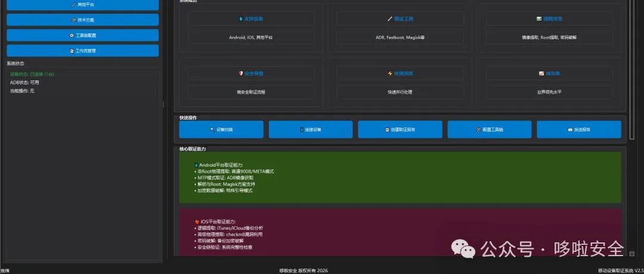The image size is (644, 274).
Task: Click the lightning icon beside 处理速度
Action: point(390,73)
